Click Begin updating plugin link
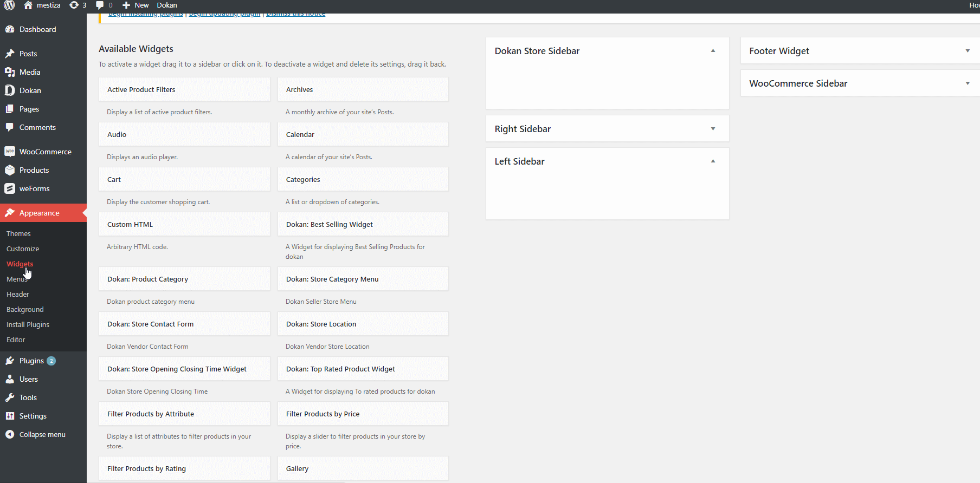The image size is (980, 483). [x=224, y=15]
